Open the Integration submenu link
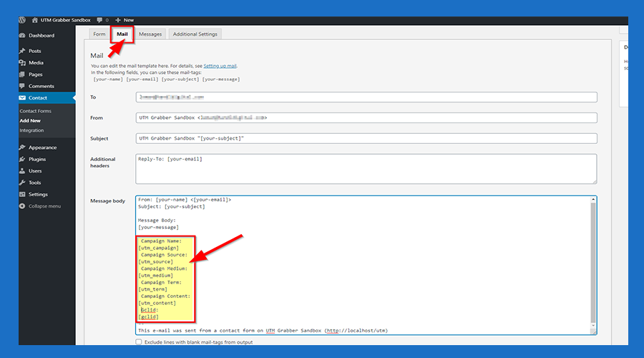The image size is (644, 358). (x=31, y=130)
